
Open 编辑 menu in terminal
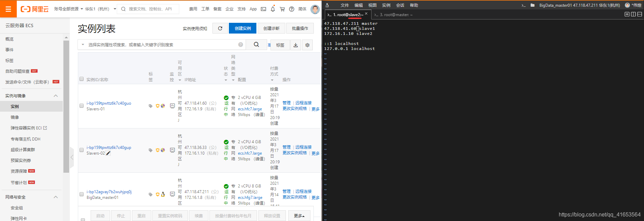[x=359, y=5]
